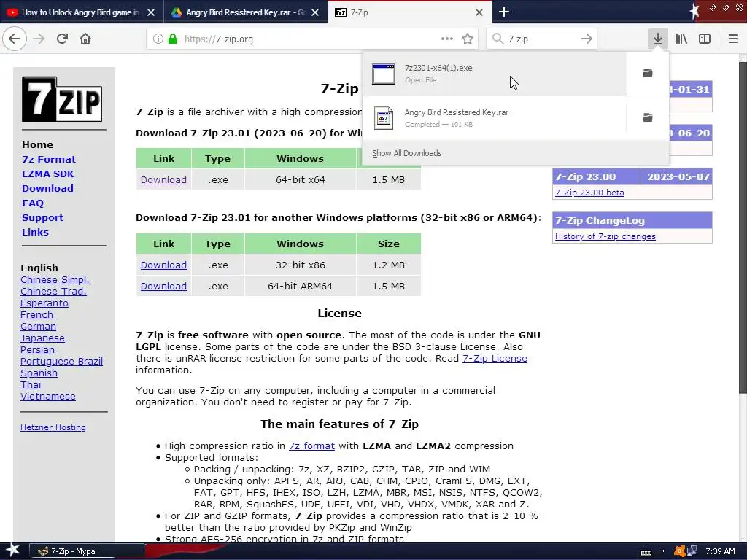Go back to the previous page
747x560 pixels.
(15, 39)
